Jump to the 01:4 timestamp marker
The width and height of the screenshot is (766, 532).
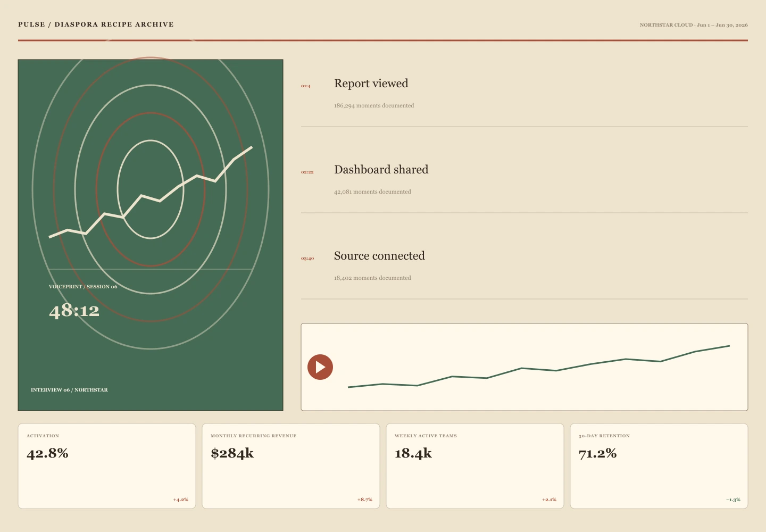(x=306, y=86)
